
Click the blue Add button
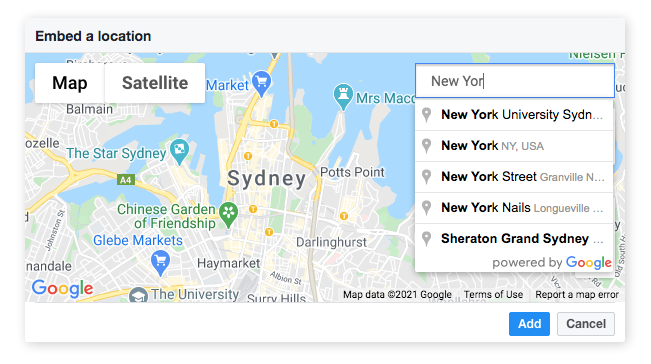coord(529,324)
